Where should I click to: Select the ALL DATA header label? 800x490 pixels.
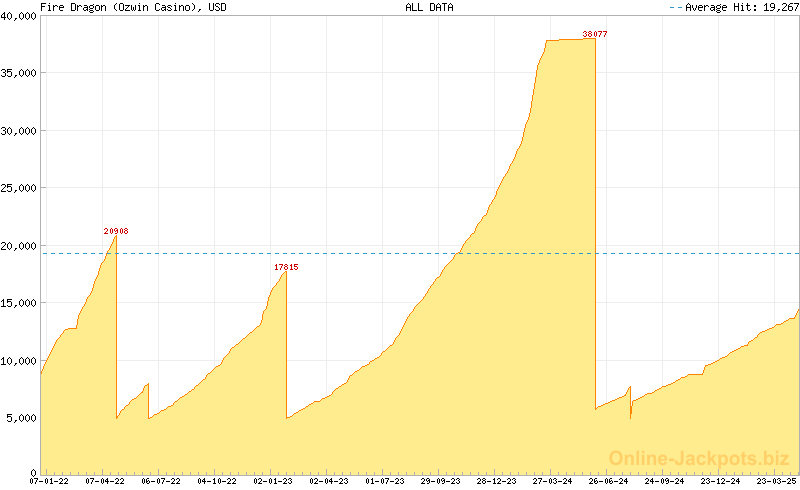tap(429, 7)
